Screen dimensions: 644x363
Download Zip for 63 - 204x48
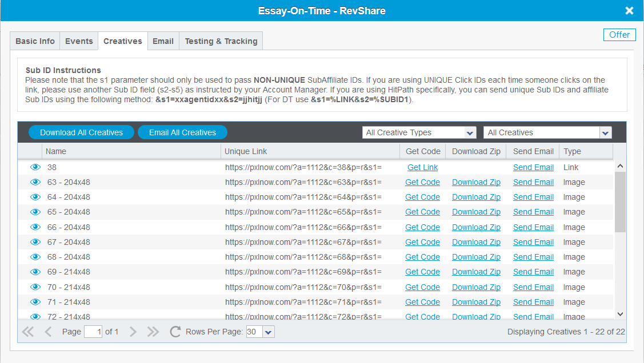476,182
